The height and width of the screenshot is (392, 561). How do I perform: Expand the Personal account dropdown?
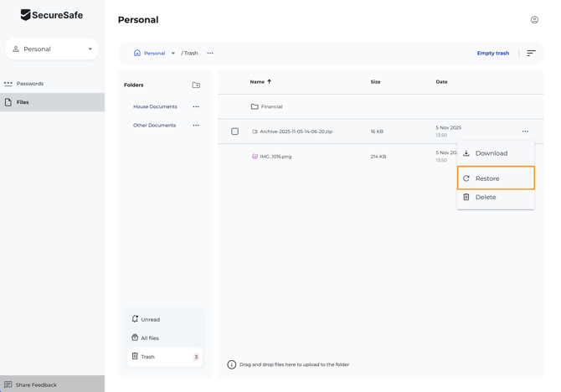point(90,49)
